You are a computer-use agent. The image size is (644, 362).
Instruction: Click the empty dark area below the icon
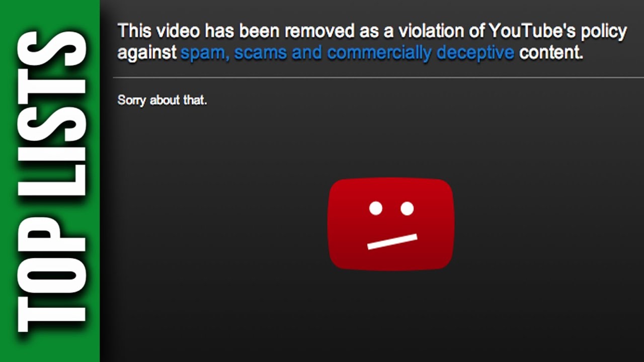[x=391, y=317]
